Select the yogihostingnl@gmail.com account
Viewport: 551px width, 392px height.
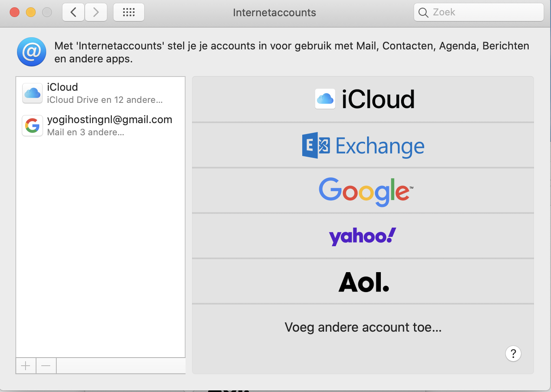(100, 126)
